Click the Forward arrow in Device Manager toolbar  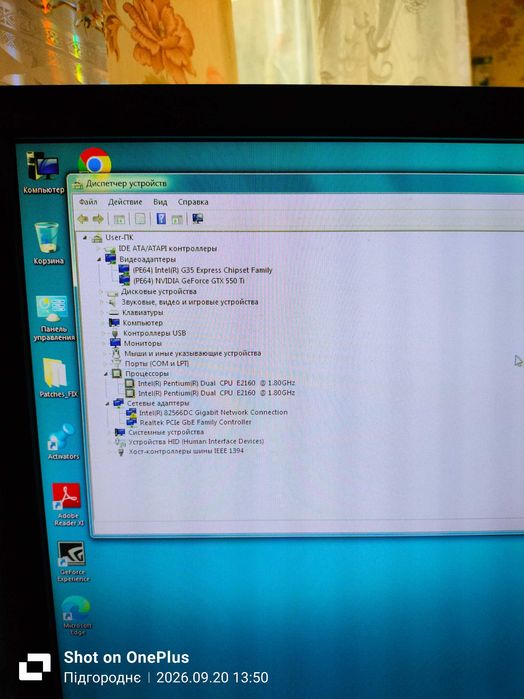(98, 219)
